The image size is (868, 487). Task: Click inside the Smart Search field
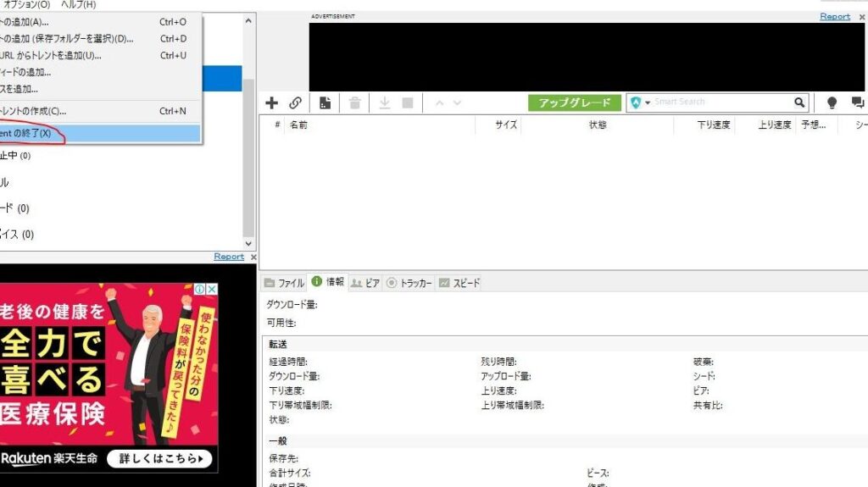(721, 102)
